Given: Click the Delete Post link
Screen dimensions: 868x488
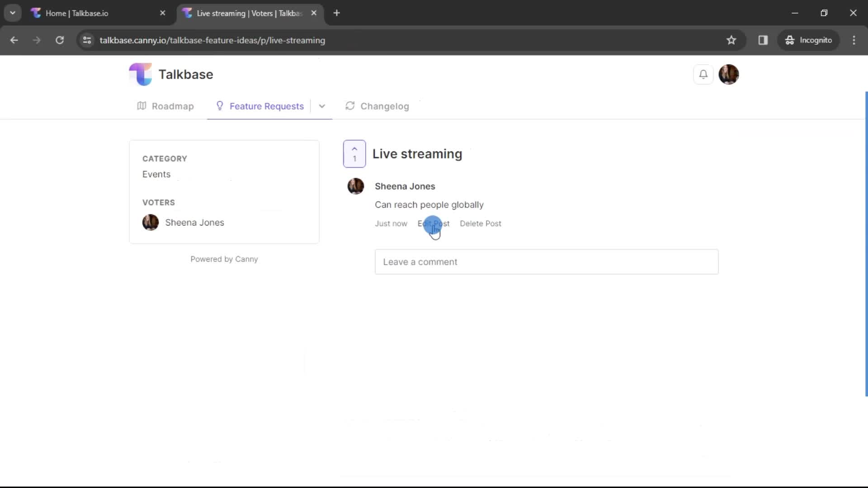Looking at the screenshot, I should [481, 224].
